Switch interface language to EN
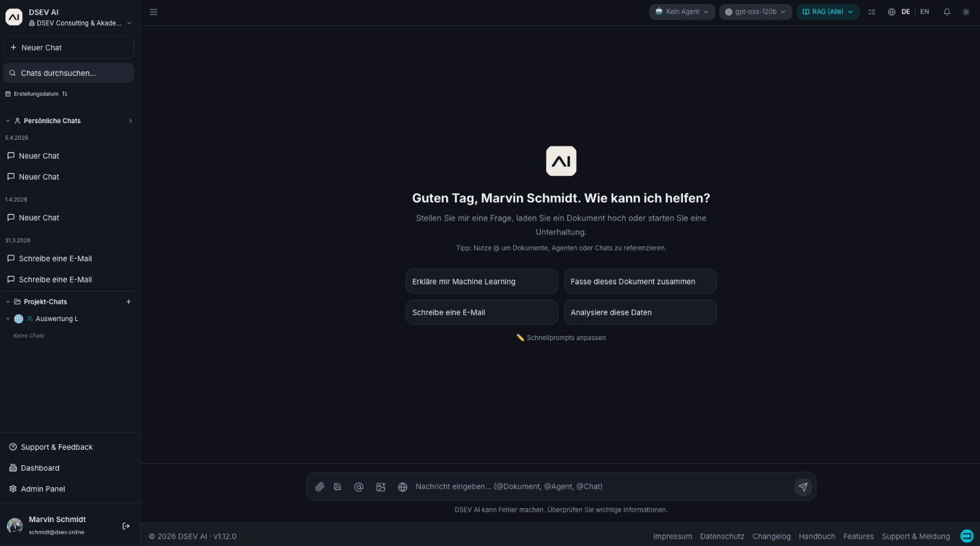The width and height of the screenshot is (980, 546). pos(925,12)
